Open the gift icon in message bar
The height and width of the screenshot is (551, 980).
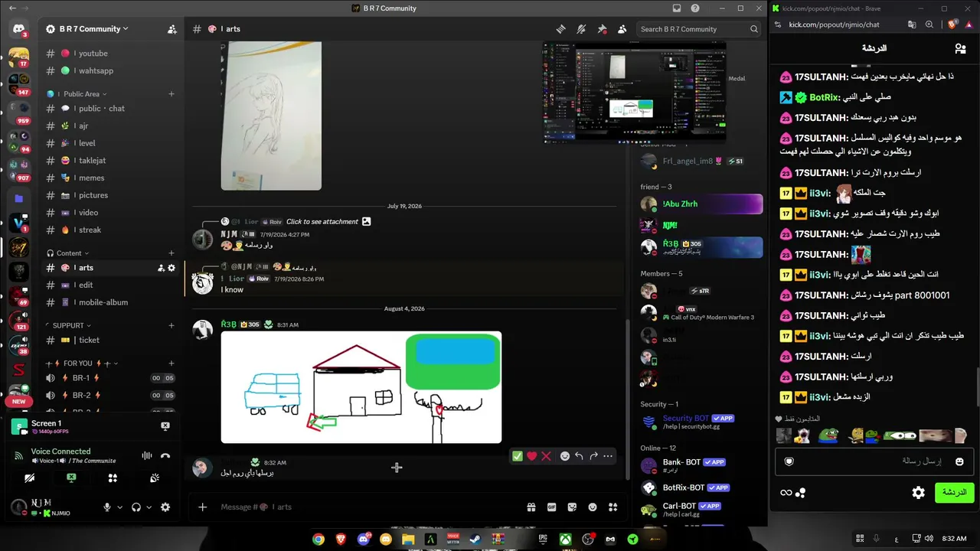click(x=531, y=507)
